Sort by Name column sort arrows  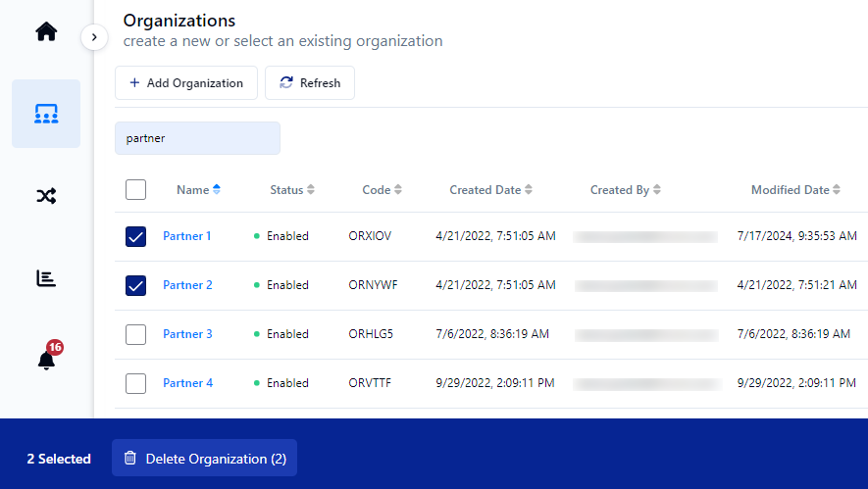click(x=217, y=190)
